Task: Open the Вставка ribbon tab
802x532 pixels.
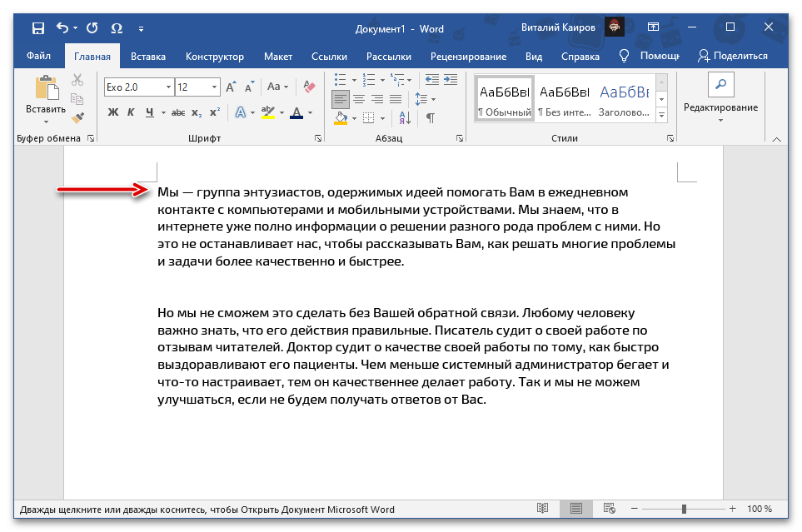Action: (148, 56)
